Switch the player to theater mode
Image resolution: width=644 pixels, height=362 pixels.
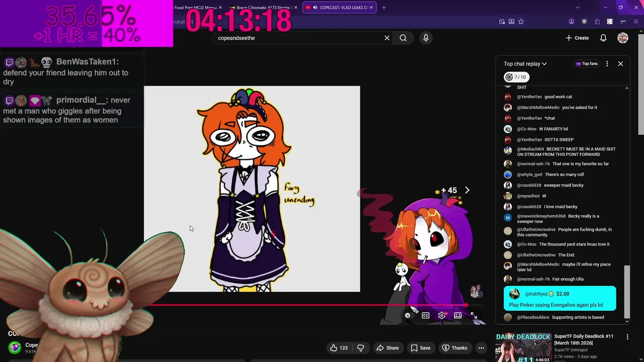pyautogui.click(x=458, y=315)
